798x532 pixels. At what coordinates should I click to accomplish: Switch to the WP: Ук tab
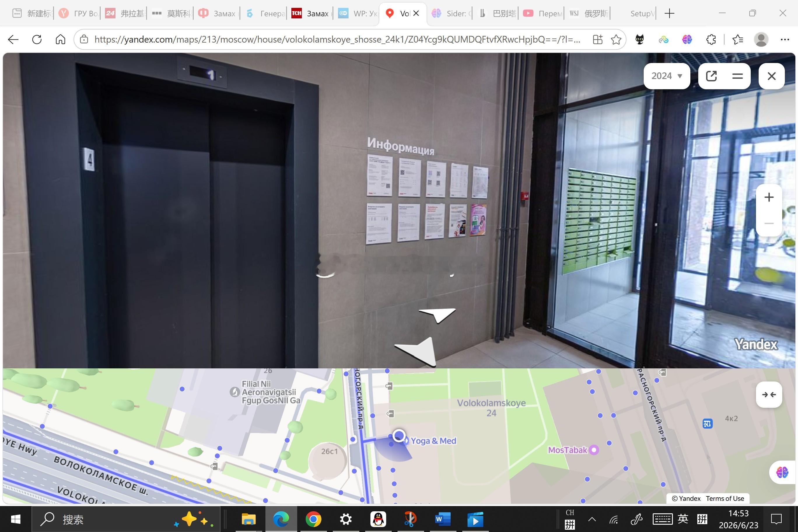pyautogui.click(x=357, y=14)
